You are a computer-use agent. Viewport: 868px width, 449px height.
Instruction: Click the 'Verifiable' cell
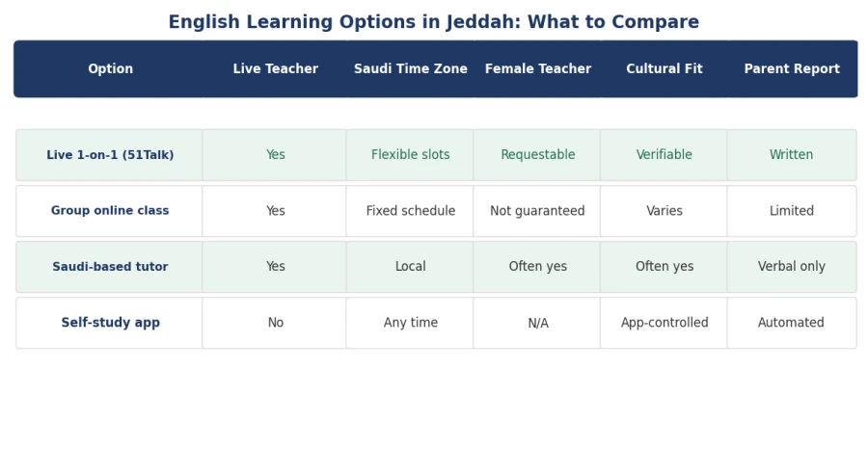tap(665, 155)
